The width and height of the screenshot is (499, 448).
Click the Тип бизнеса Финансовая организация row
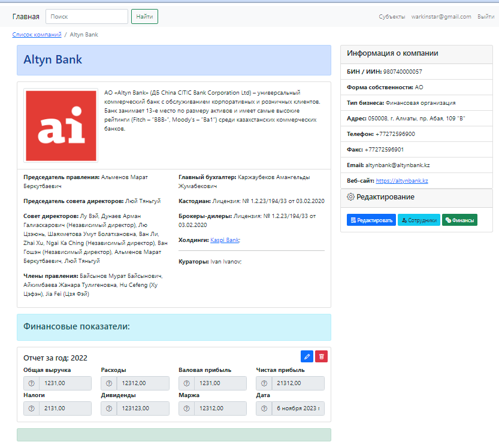(x=416, y=103)
